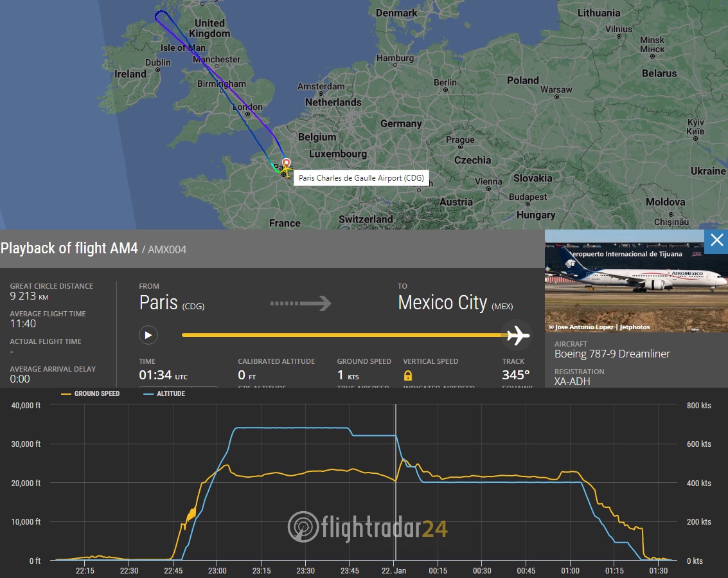Click the flightradar24 radar logo in the chart
This screenshot has width=728, height=578.
[x=303, y=527]
